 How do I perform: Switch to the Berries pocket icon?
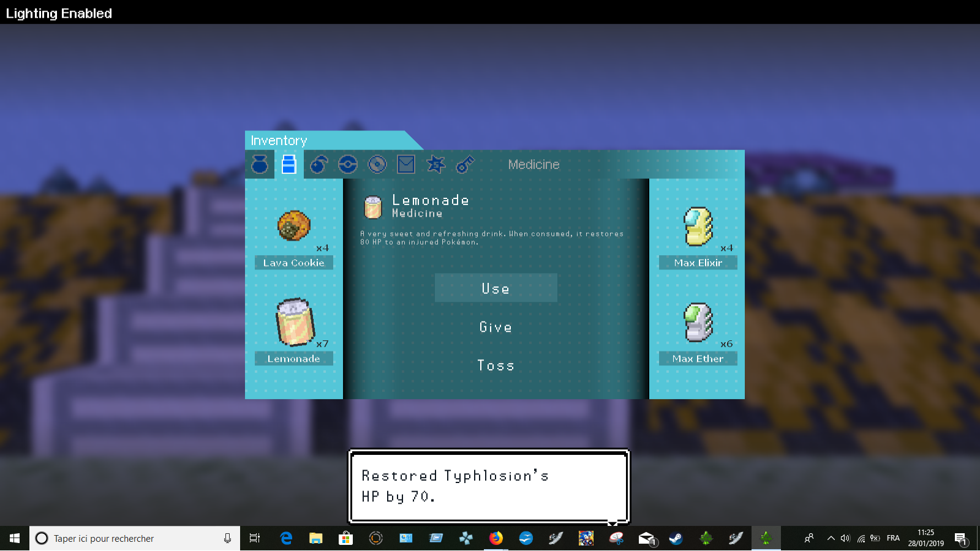click(x=318, y=165)
